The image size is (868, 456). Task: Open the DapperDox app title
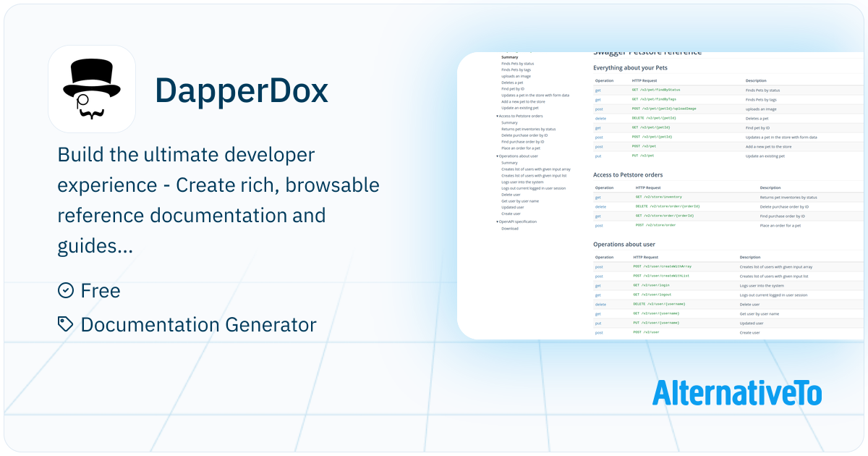242,90
